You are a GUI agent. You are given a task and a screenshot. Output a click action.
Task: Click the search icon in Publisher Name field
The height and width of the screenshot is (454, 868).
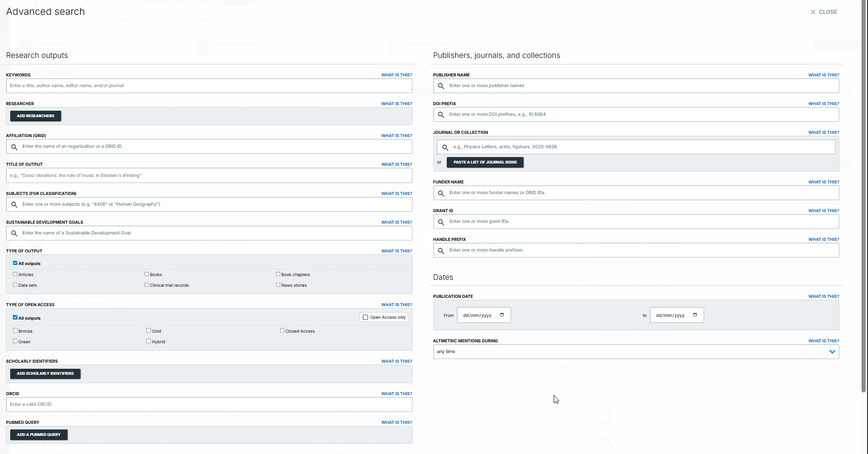pyautogui.click(x=441, y=86)
